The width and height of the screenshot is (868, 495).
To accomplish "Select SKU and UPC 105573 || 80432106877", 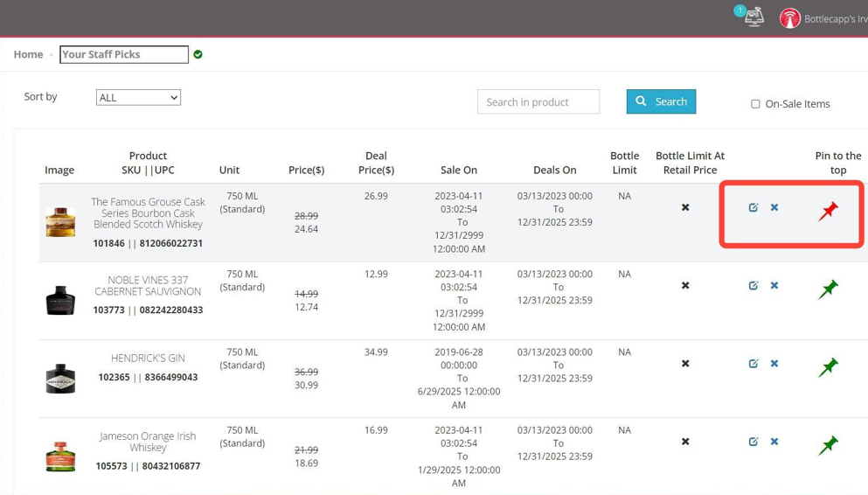I will [148, 466].
